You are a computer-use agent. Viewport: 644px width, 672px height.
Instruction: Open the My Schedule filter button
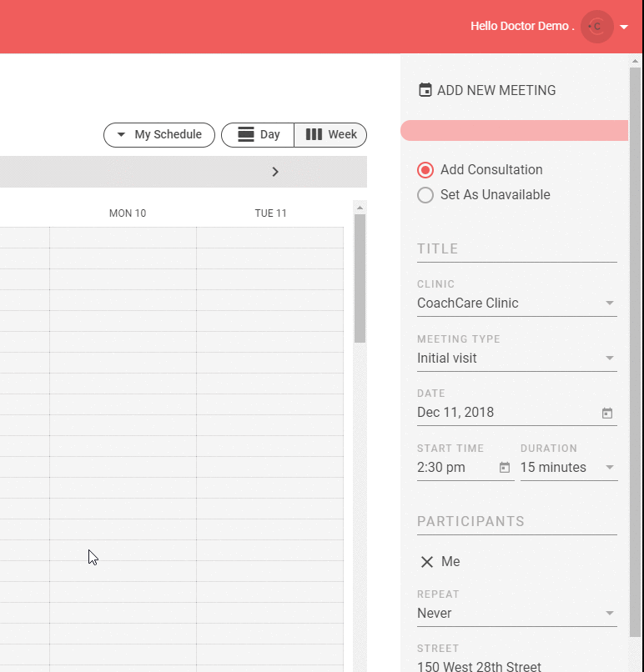pyautogui.click(x=159, y=134)
